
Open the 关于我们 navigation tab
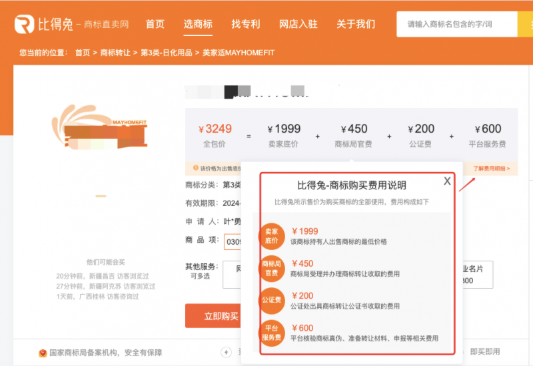click(356, 24)
